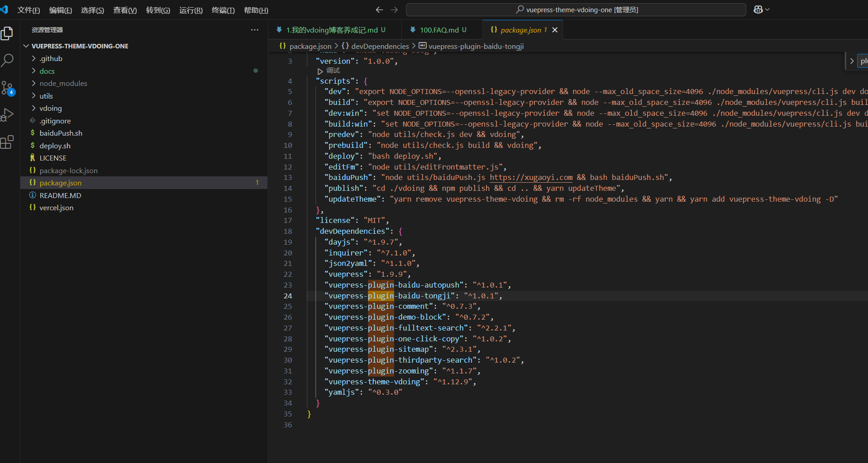The image size is (868, 463).
Task: Open the Explorer view in activity bar
Action: point(7,33)
